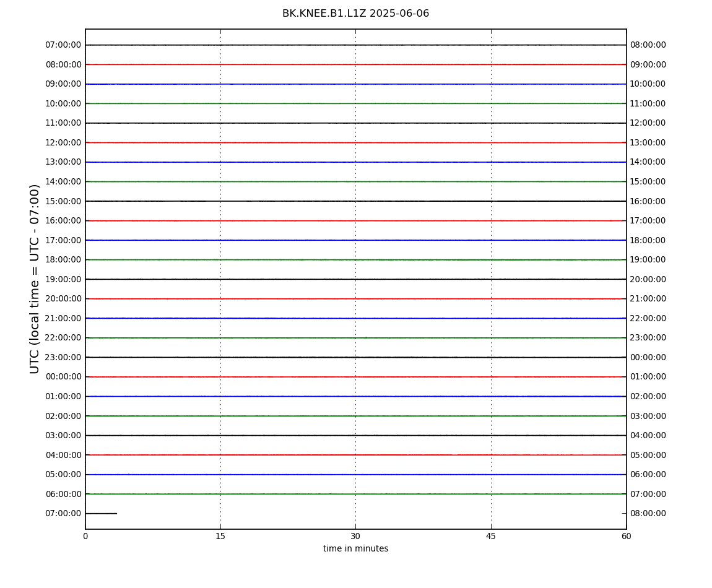Click the vertical axis label UTC (local time = UTC - 07:00)
Image resolution: width=712 pixels, height=588 pixels.
tap(35, 279)
